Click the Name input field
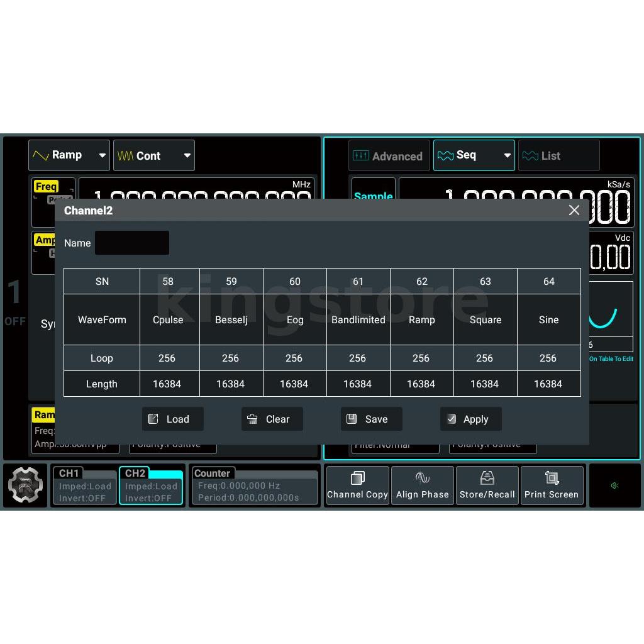This screenshot has width=644, height=644. 131,243
